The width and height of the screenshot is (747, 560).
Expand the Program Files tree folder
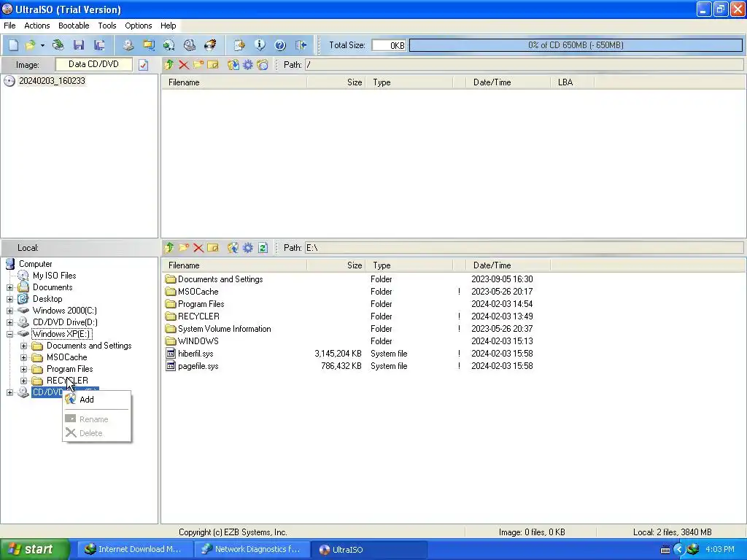(24, 369)
